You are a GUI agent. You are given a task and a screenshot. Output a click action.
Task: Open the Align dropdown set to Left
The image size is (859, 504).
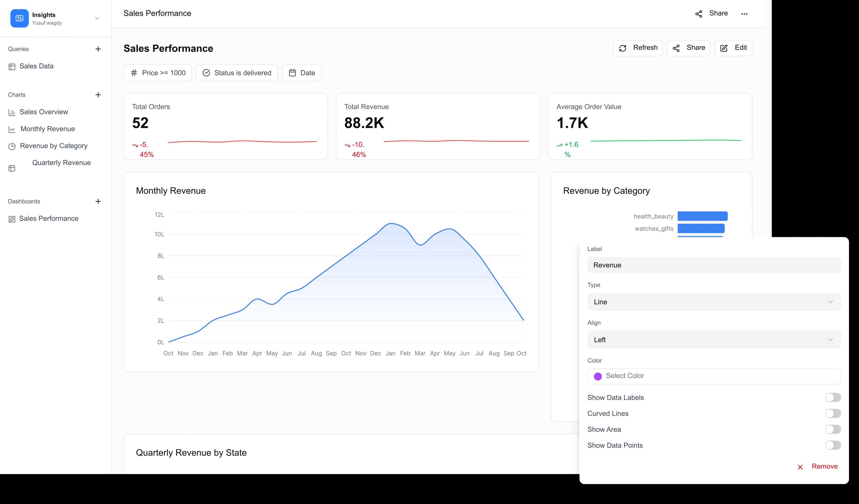tap(714, 340)
